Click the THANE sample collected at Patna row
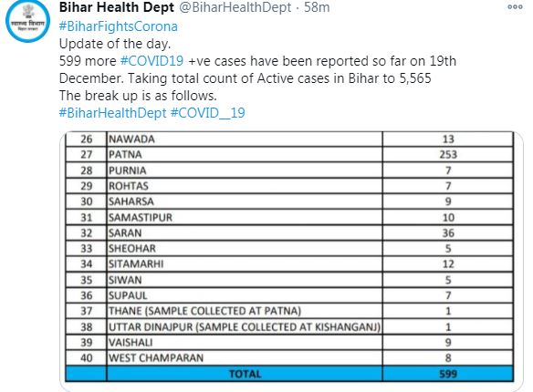The image size is (533, 392). click(x=289, y=311)
